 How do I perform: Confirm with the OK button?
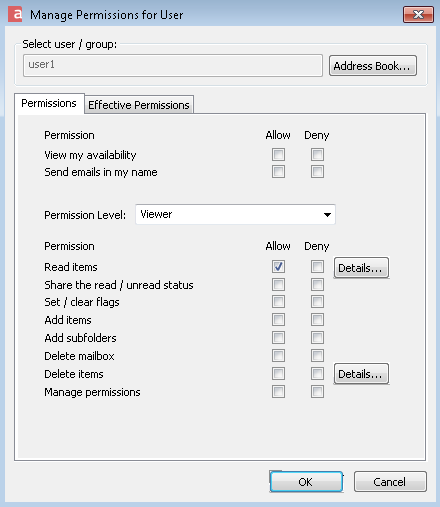pos(306,481)
